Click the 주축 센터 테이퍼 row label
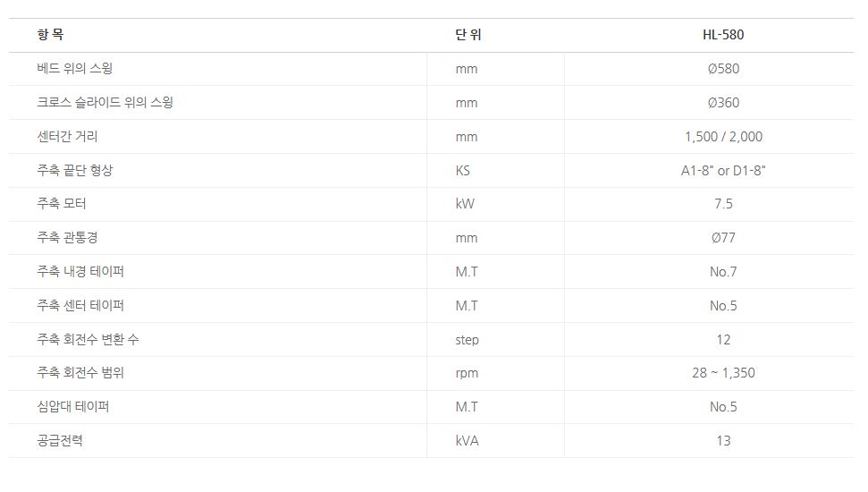868x492 pixels. [80, 305]
